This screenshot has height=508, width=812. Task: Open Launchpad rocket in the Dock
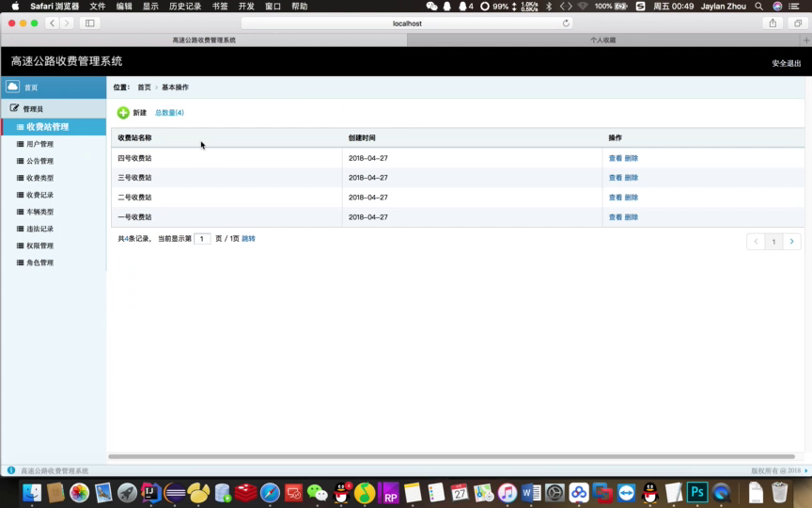tap(127, 493)
